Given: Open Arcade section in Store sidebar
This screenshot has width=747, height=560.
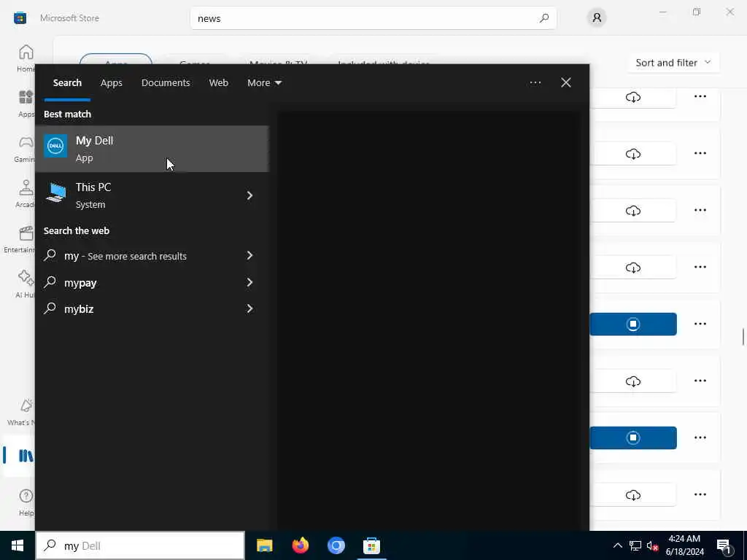Looking at the screenshot, I should point(26,194).
